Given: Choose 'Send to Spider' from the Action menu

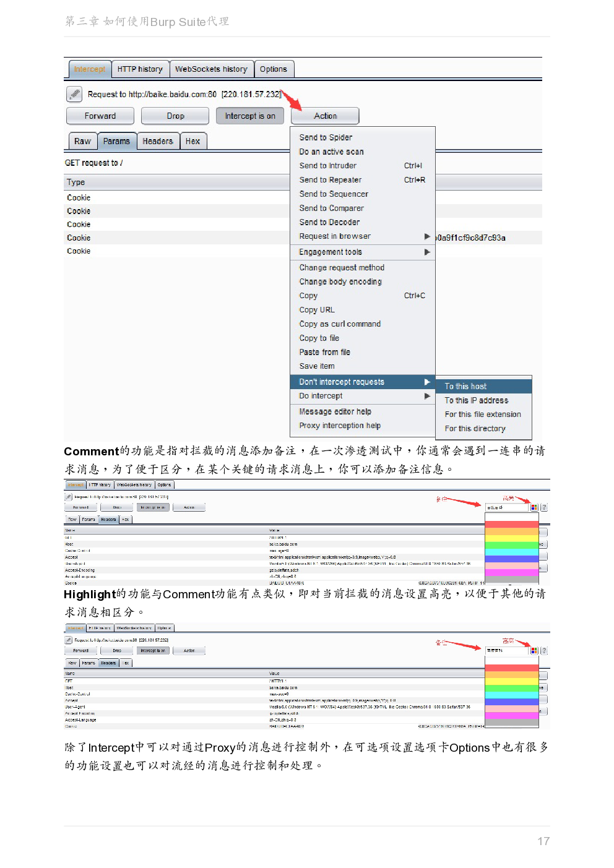Looking at the screenshot, I should point(363,137).
